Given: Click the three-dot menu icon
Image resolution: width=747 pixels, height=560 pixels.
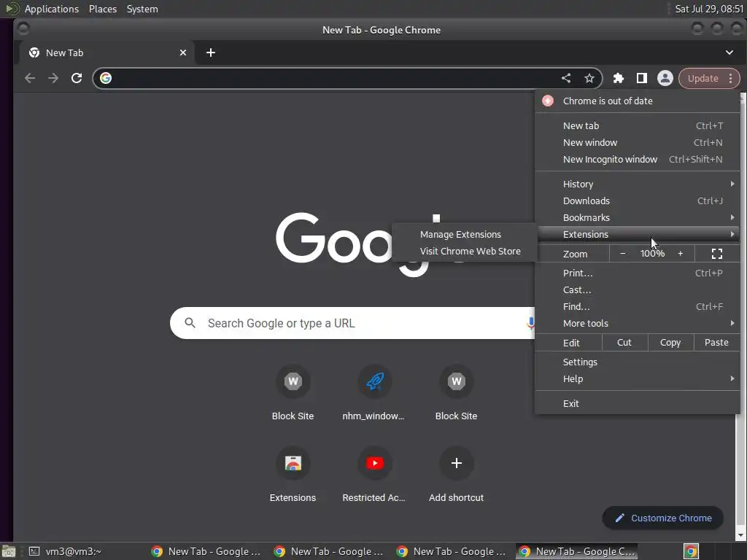Looking at the screenshot, I should [x=730, y=79].
